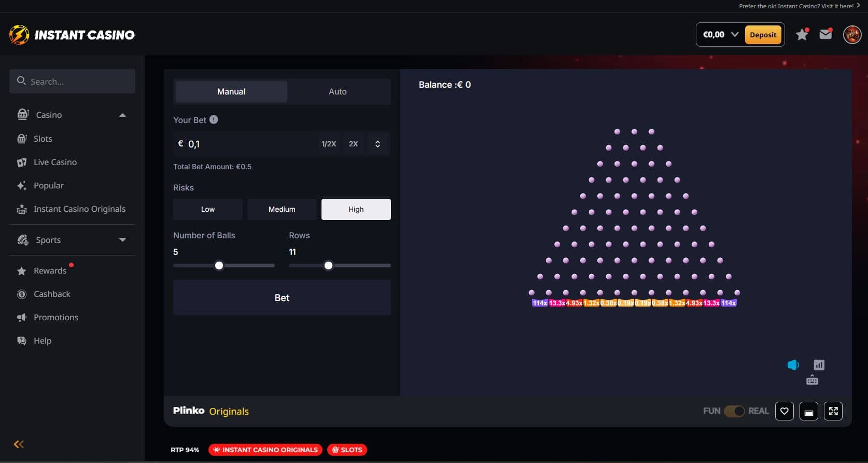Click the Casino slot machine icon
The width and height of the screenshot is (868, 463).
pyautogui.click(x=22, y=115)
